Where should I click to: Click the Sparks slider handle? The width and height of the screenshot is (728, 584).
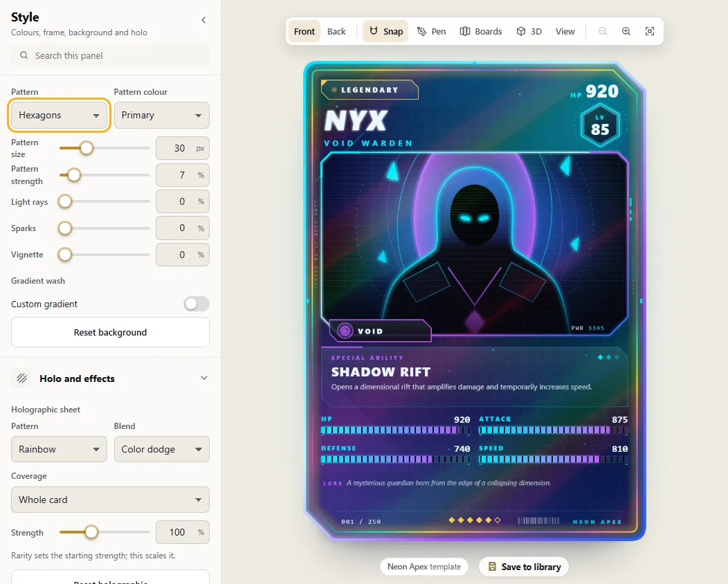(65, 228)
